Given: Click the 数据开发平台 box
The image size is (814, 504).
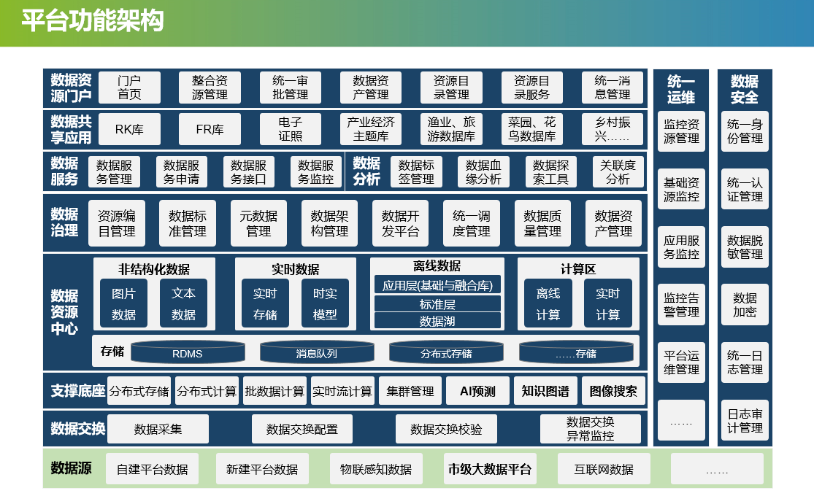Looking at the screenshot, I should [400, 223].
